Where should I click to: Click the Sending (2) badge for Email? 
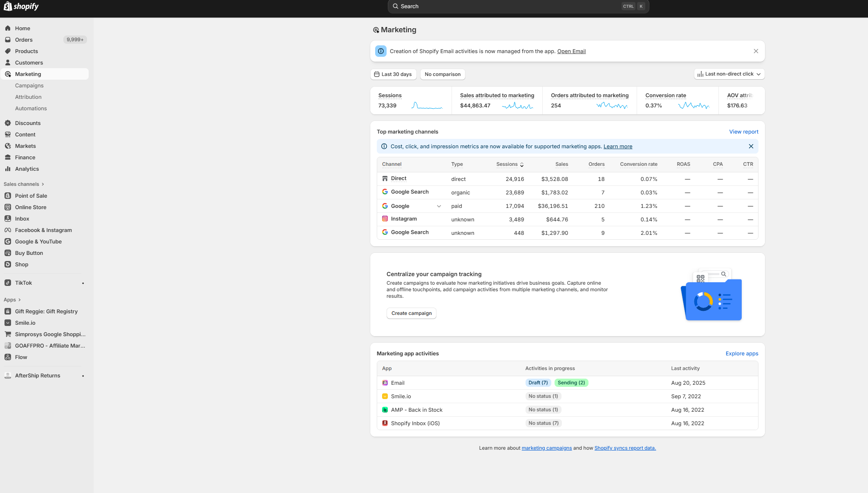[571, 383]
